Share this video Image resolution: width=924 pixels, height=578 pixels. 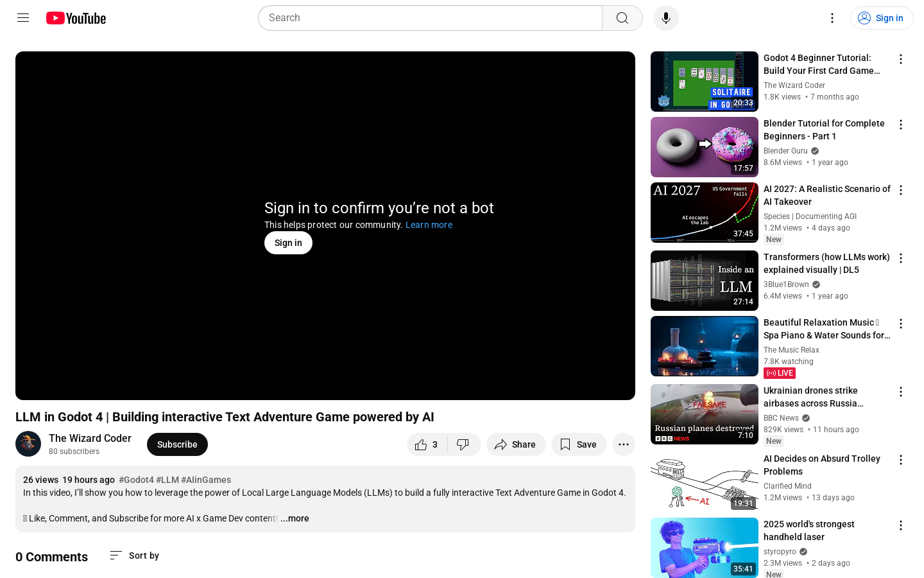click(516, 444)
